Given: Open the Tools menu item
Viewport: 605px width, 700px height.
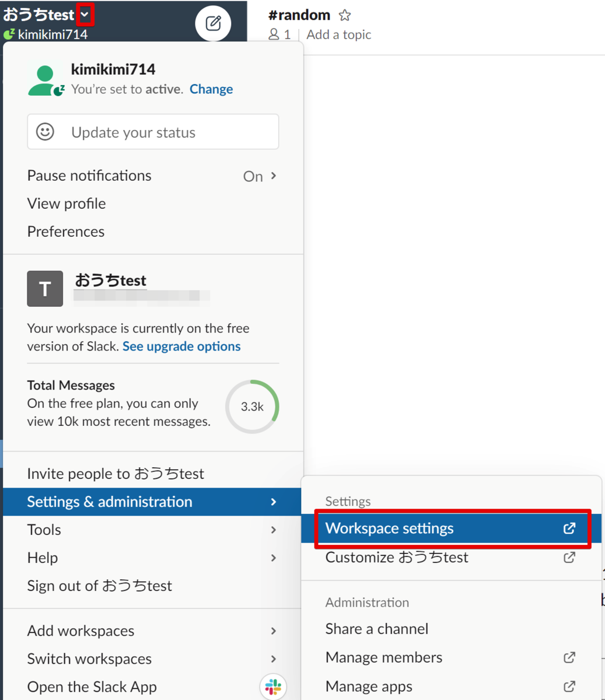Looking at the screenshot, I should point(153,530).
